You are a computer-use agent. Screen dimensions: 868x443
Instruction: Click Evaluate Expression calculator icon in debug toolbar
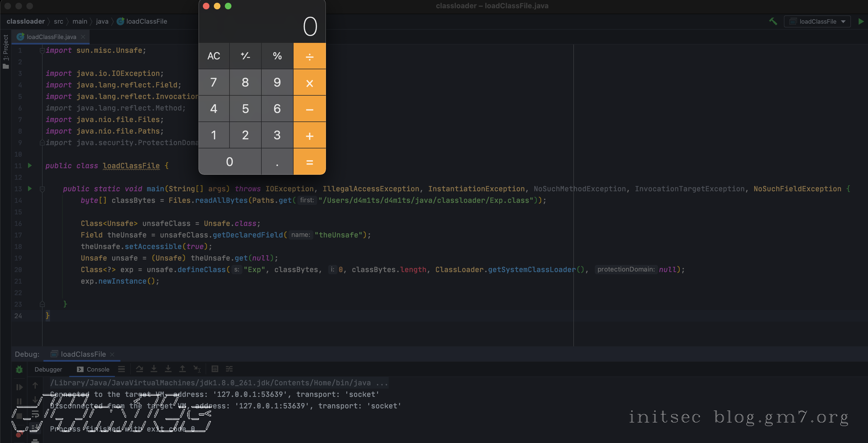click(215, 369)
